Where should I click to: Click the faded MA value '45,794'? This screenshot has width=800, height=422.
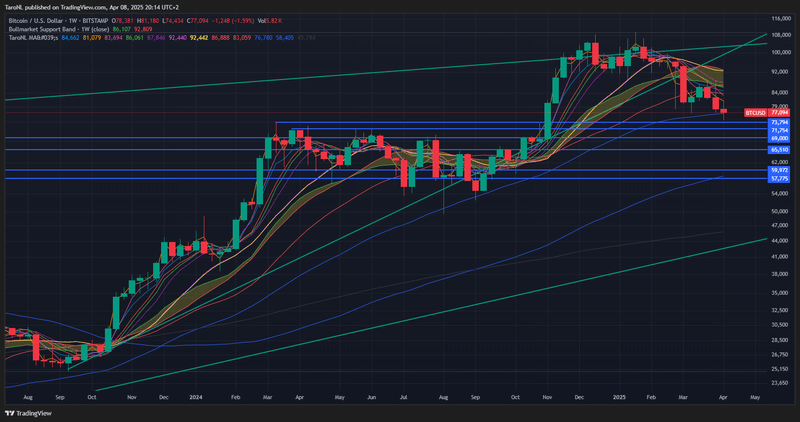click(x=306, y=38)
